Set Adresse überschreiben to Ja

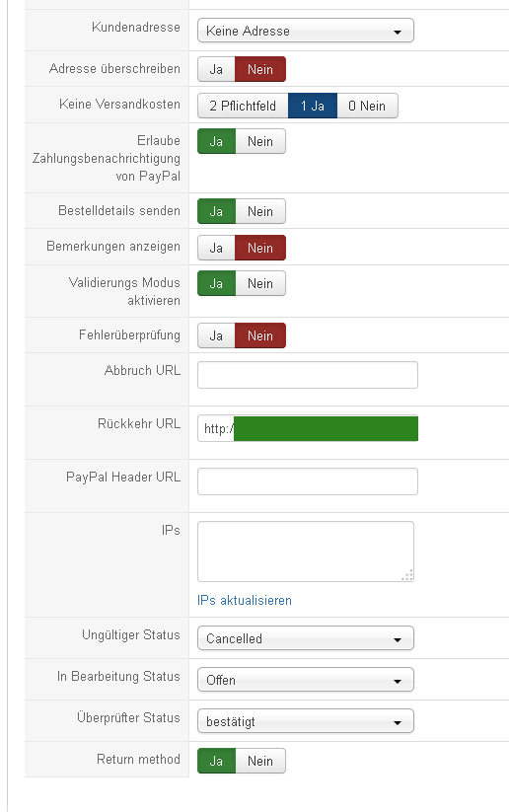[216, 69]
